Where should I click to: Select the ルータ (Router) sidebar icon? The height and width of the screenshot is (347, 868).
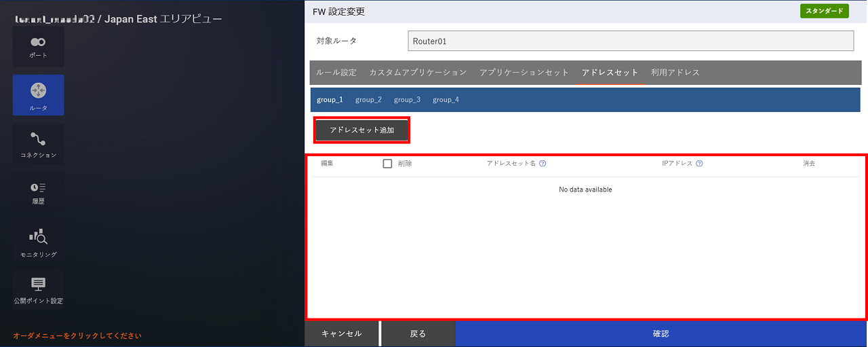point(38,95)
